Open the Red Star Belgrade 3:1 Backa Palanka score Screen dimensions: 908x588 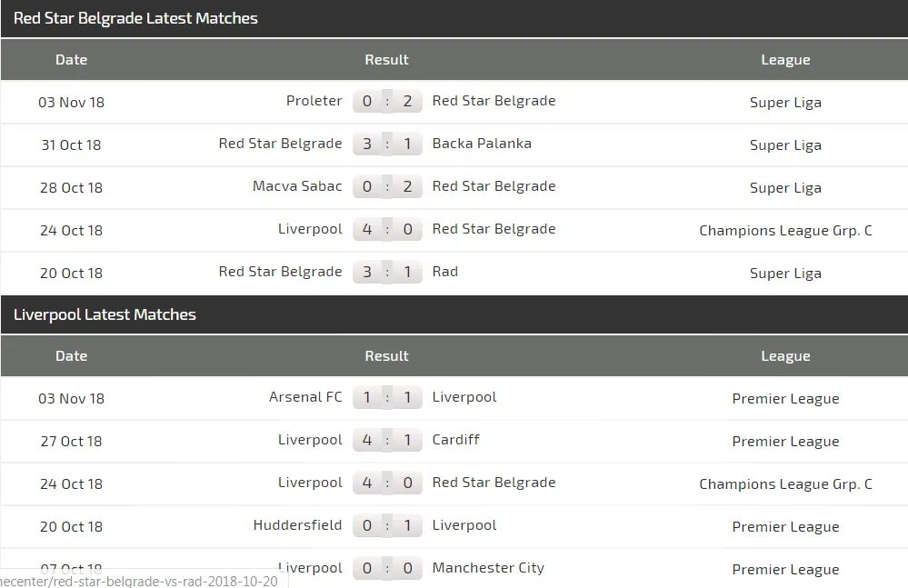pos(387,145)
